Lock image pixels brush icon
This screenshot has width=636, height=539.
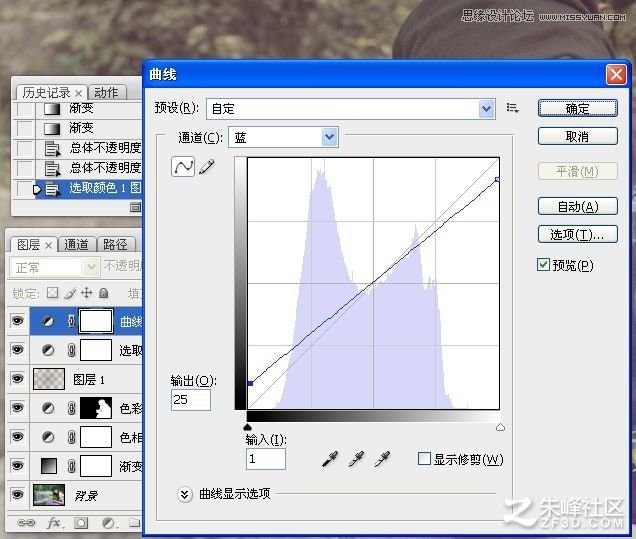(x=70, y=292)
